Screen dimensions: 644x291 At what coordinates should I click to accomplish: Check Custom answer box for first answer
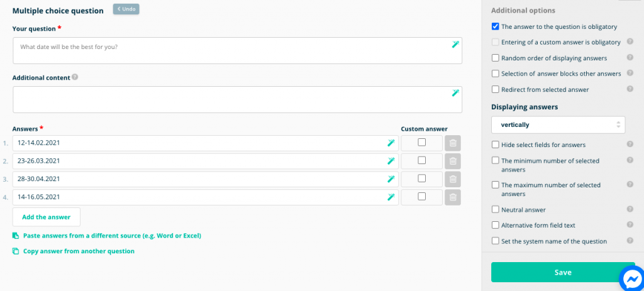click(x=422, y=143)
